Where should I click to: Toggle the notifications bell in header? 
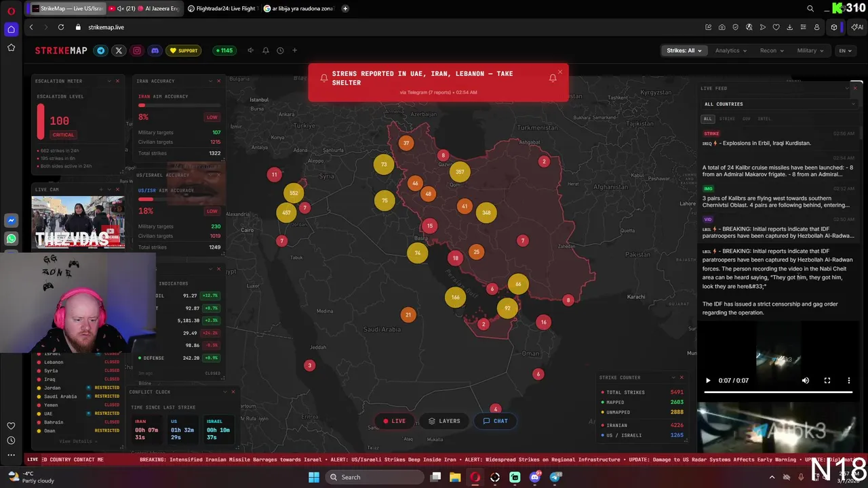click(265, 50)
